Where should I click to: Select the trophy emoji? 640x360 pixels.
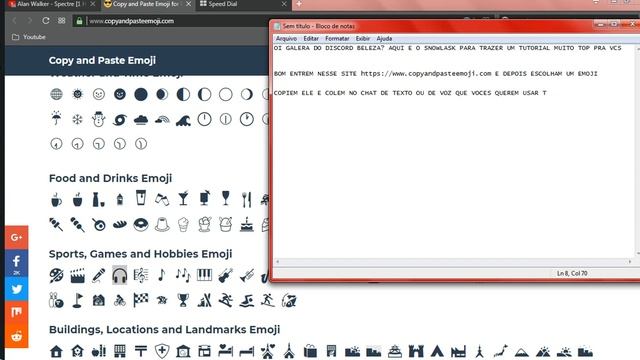click(183, 300)
